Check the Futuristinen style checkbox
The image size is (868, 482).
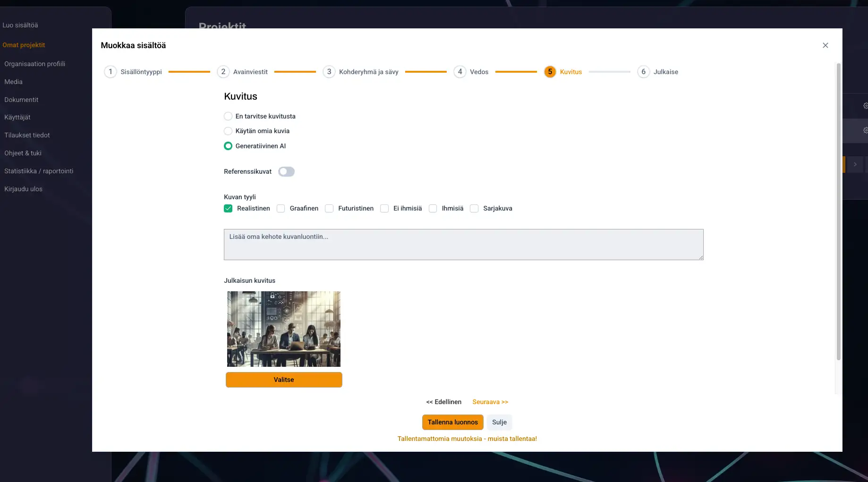click(330, 209)
